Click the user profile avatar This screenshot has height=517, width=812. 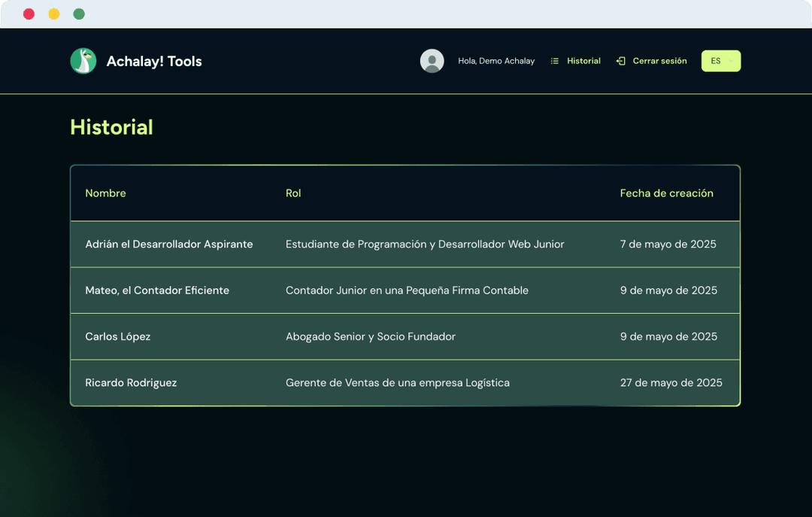click(432, 61)
